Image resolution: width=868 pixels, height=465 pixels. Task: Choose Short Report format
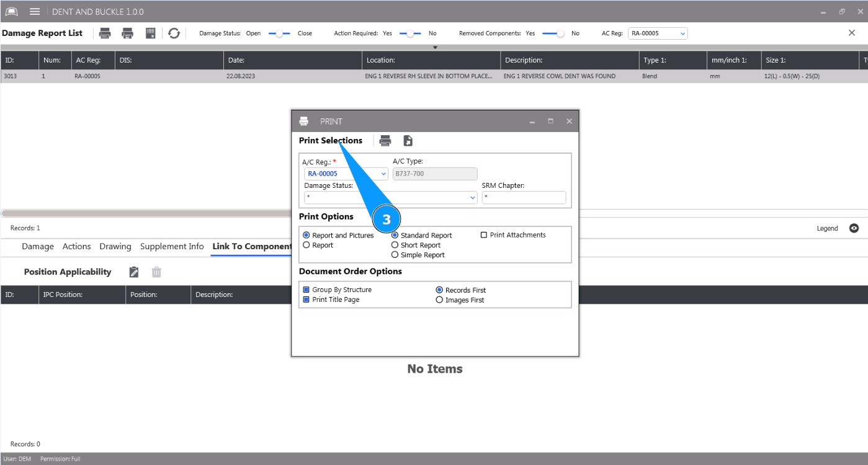pyautogui.click(x=416, y=246)
